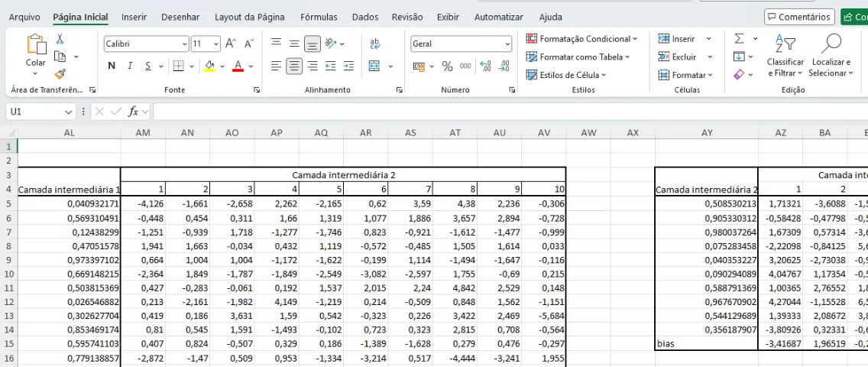
Task: Switch to the Inserir tab
Action: [134, 17]
